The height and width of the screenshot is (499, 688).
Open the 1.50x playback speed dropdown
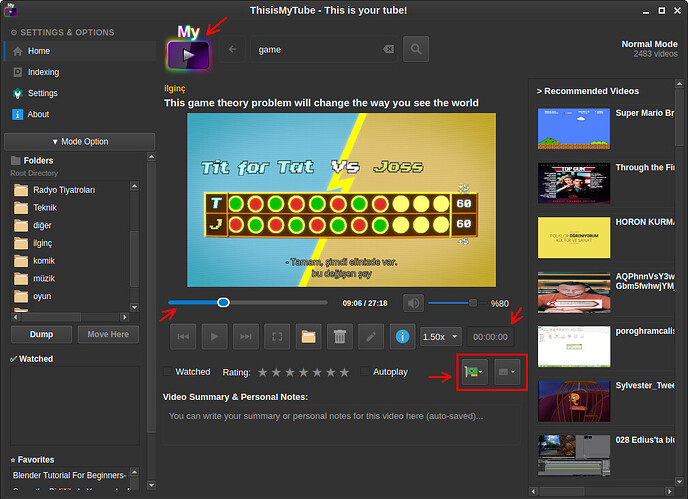pyautogui.click(x=441, y=337)
